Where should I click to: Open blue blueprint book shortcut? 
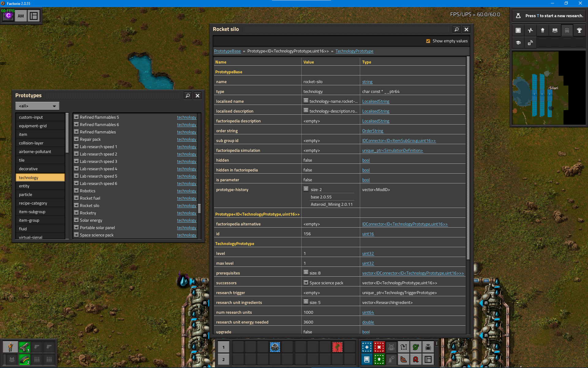(367, 359)
